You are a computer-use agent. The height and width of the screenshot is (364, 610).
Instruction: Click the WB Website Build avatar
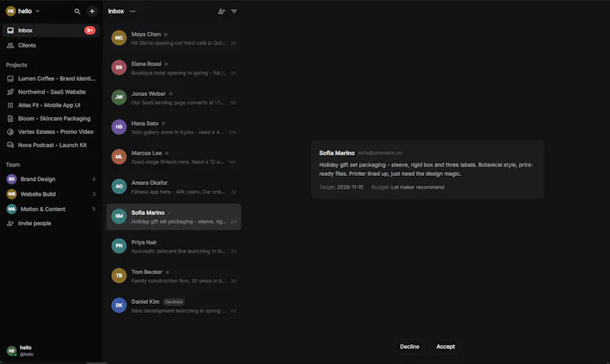coord(11,194)
